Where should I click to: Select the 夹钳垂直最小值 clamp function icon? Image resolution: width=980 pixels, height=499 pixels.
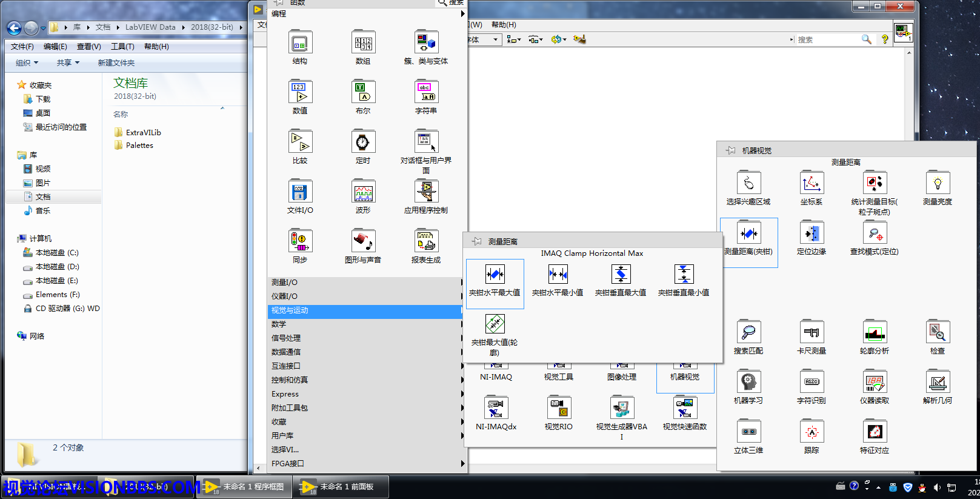(684, 275)
